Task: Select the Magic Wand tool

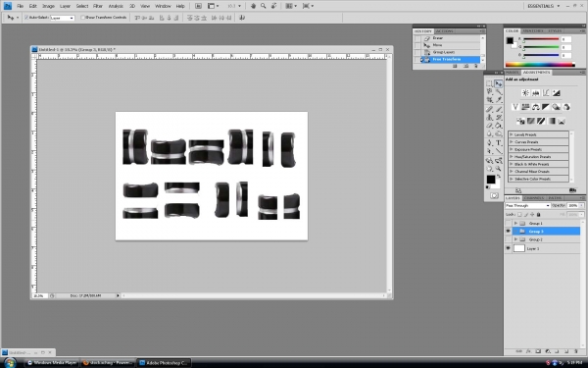Action: pos(499,91)
